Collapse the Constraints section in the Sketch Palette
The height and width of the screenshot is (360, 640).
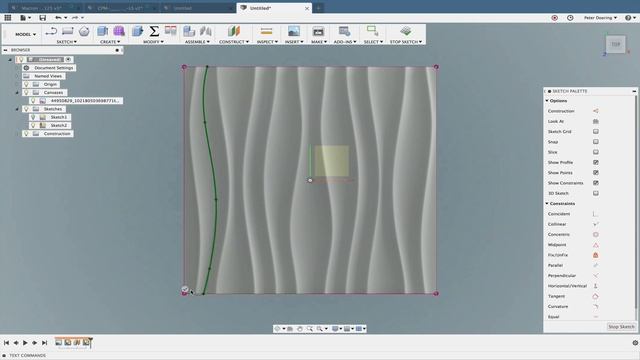point(547,203)
